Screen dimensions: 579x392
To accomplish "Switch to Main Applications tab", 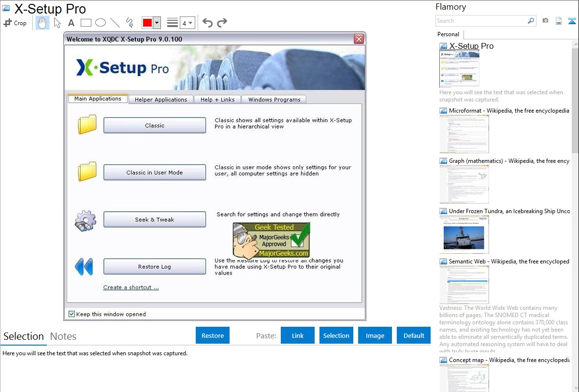I will click(98, 99).
